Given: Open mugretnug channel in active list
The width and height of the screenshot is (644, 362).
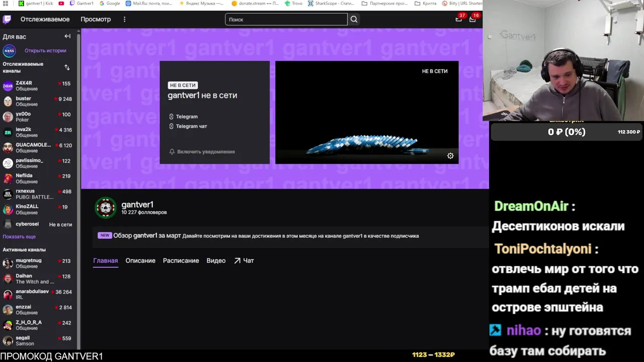Looking at the screenshot, I should point(38,263).
